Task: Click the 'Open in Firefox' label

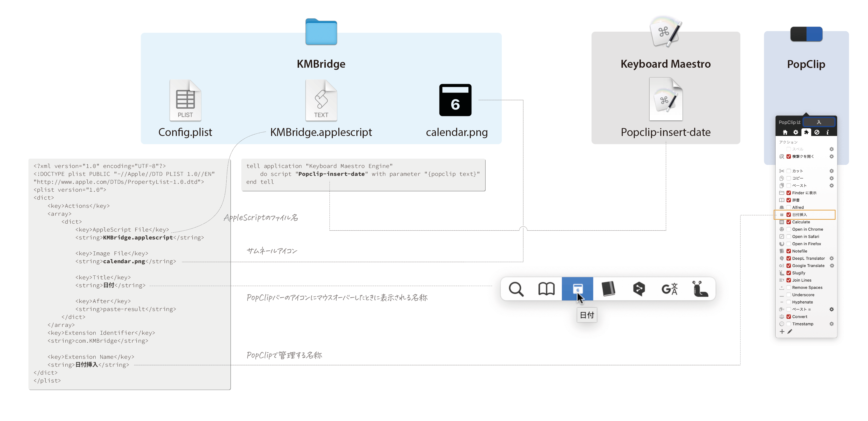Action: coord(806,244)
